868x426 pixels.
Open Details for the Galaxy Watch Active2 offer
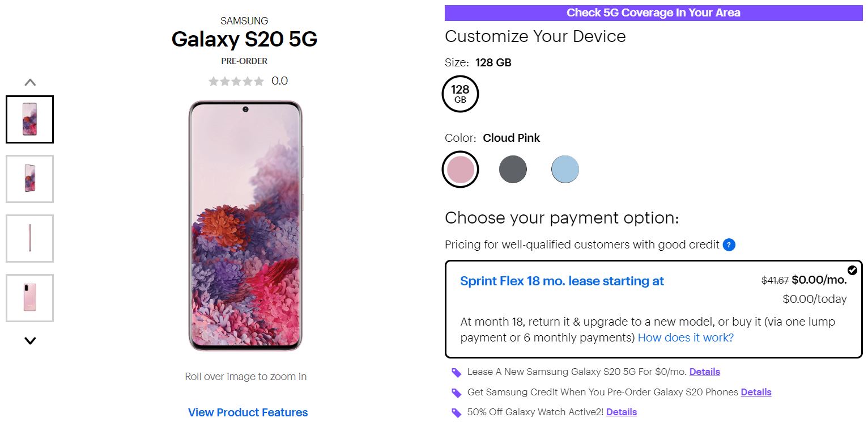pos(621,412)
